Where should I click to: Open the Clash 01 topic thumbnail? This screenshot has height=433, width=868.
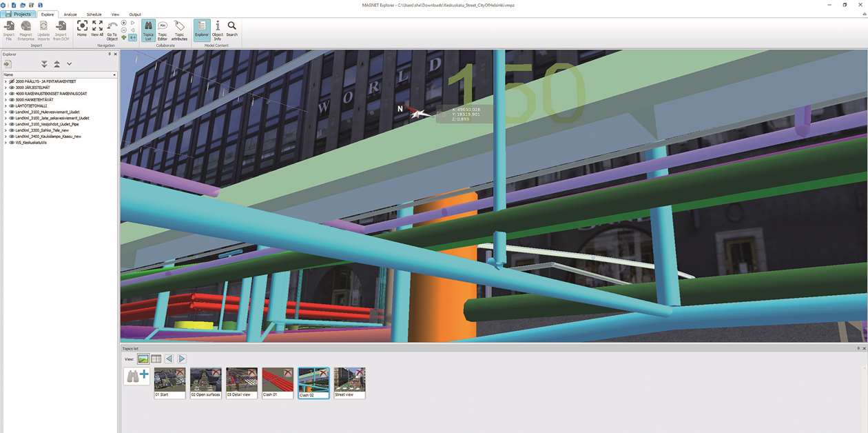(x=278, y=382)
